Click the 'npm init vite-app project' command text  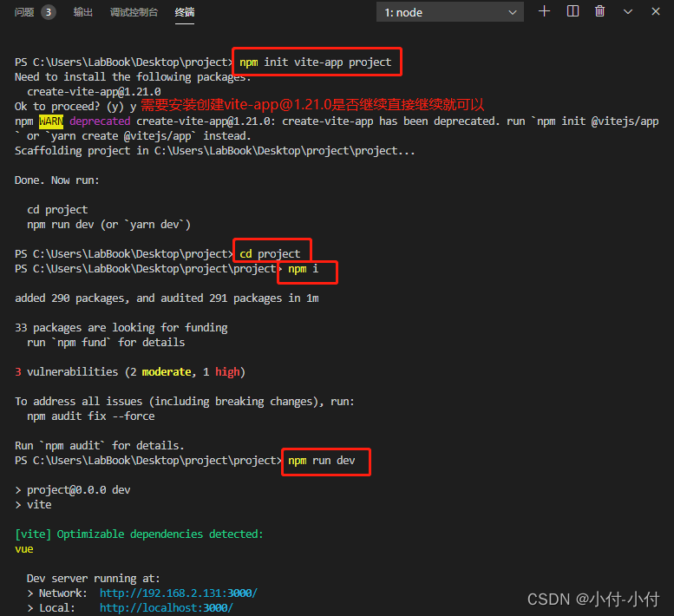coord(315,62)
